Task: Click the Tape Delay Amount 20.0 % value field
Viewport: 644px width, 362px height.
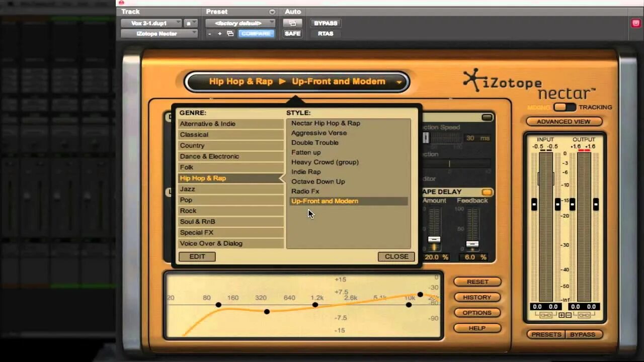Action: coord(436,257)
